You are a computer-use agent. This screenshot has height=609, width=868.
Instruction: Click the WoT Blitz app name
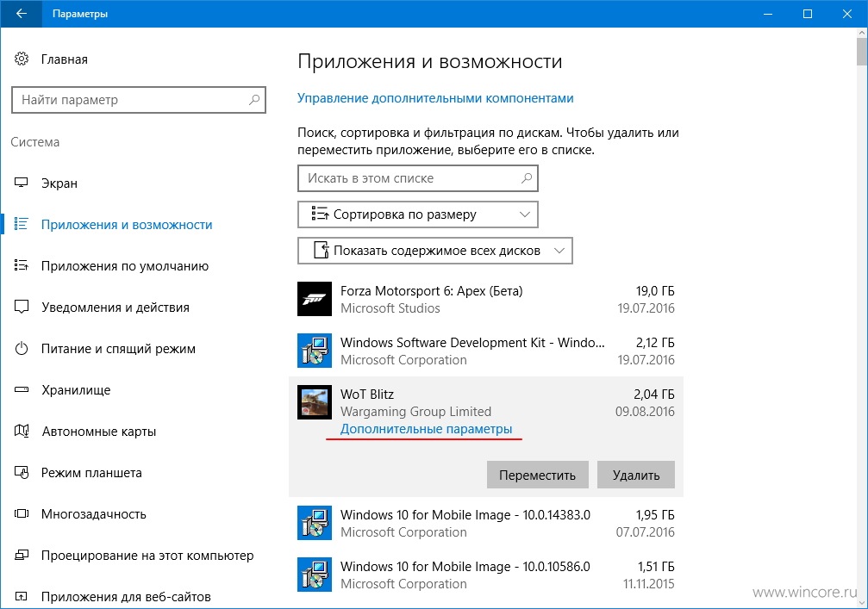[367, 395]
